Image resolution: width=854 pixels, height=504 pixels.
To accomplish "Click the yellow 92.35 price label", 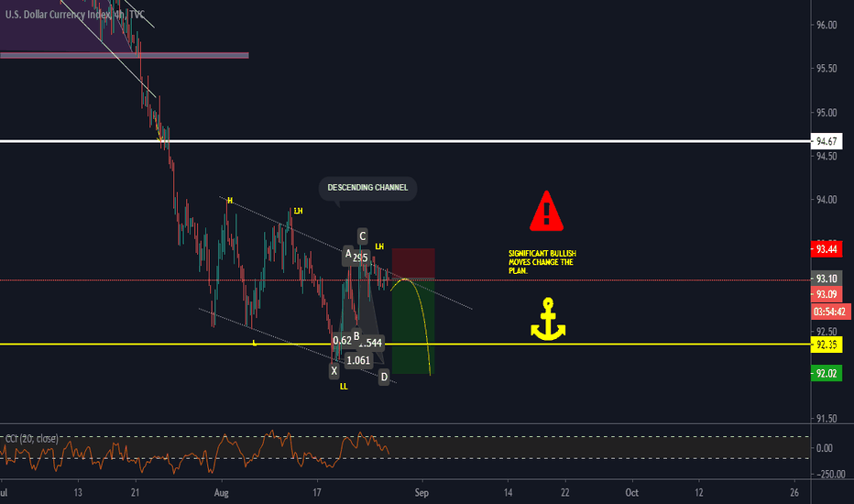I will 827,345.
